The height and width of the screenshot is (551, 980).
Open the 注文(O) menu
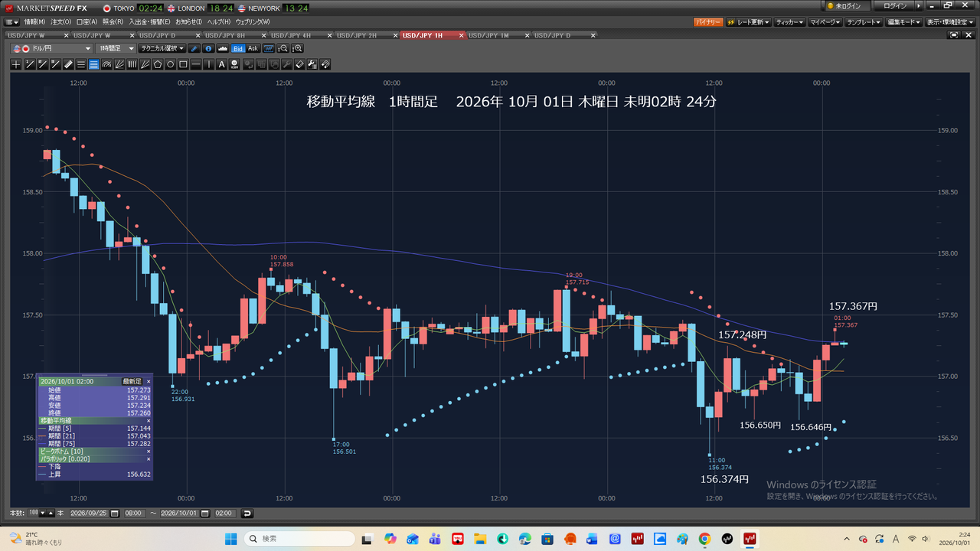pyautogui.click(x=61, y=22)
